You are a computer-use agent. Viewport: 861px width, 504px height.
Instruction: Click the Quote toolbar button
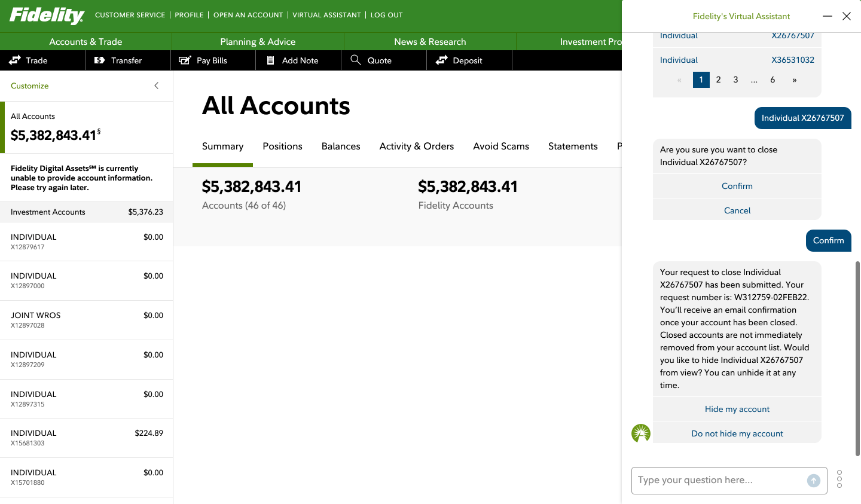(x=384, y=60)
